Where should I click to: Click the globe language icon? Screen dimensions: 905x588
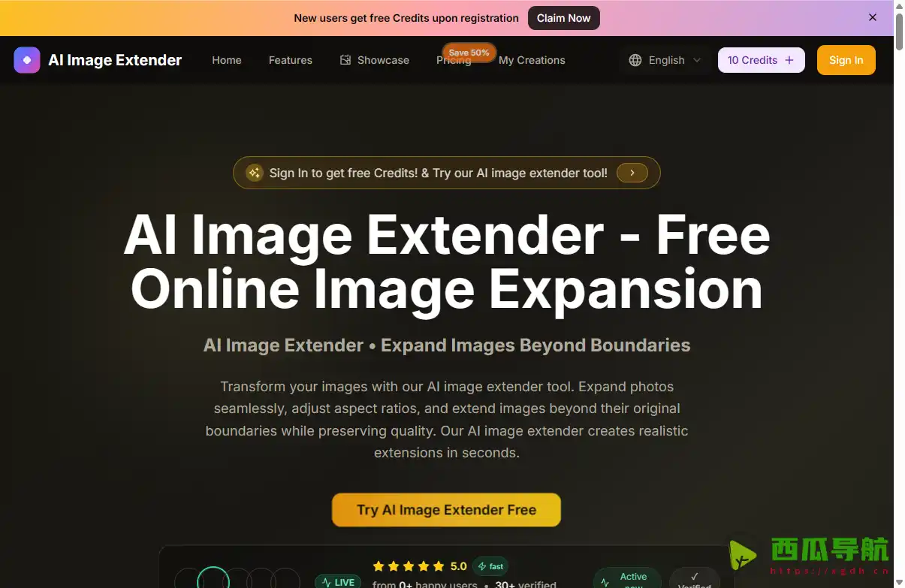coord(635,60)
